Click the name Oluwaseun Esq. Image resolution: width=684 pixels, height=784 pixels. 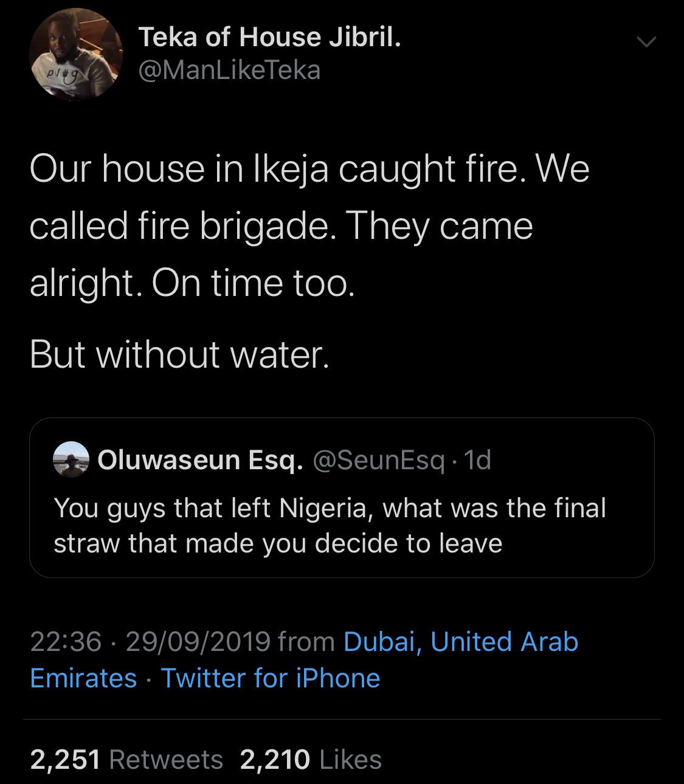(x=200, y=461)
